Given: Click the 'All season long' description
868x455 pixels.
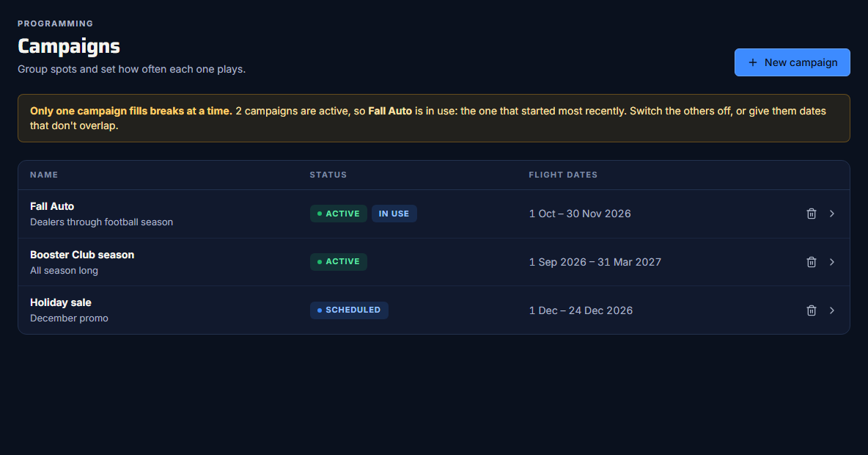Looking at the screenshot, I should pyautogui.click(x=64, y=271).
